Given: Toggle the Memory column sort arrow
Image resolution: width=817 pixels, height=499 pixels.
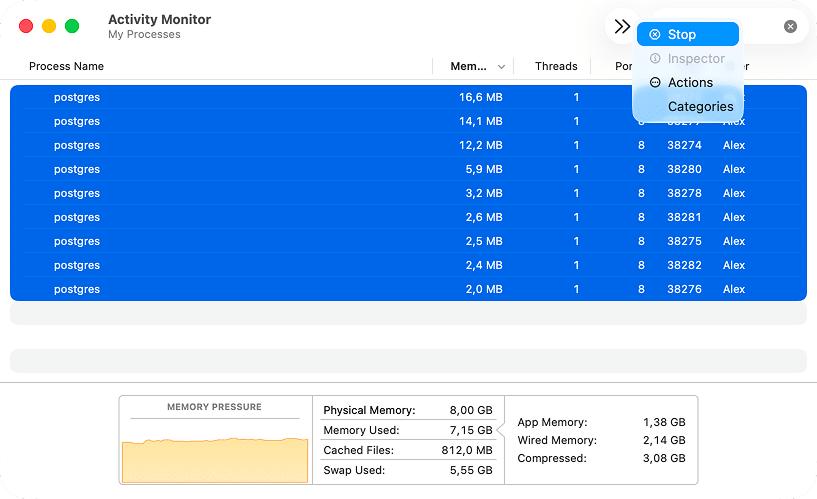Looking at the screenshot, I should [501, 67].
